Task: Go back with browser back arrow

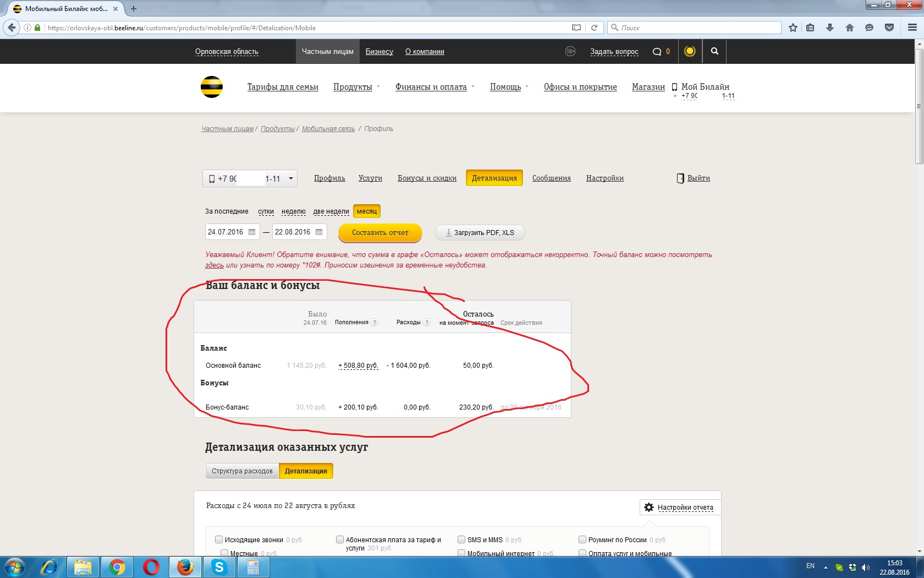Action: coord(12,28)
